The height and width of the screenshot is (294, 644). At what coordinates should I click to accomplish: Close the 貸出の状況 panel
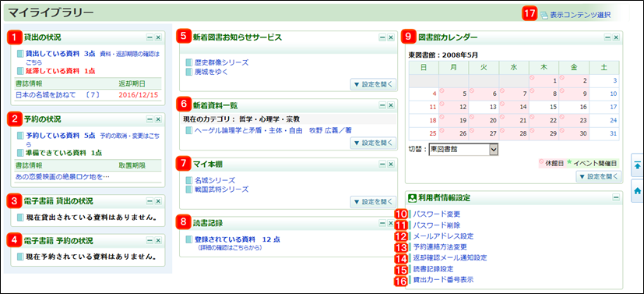pyautogui.click(x=159, y=37)
